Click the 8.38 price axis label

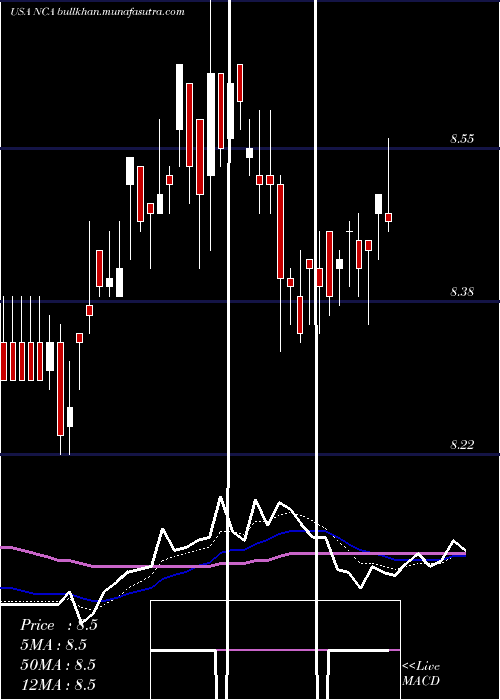click(462, 292)
